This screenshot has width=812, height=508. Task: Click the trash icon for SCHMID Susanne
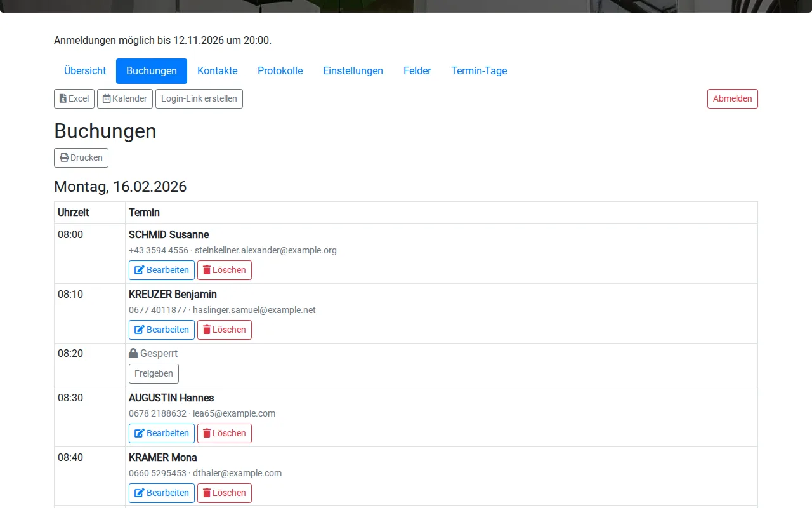tap(207, 270)
